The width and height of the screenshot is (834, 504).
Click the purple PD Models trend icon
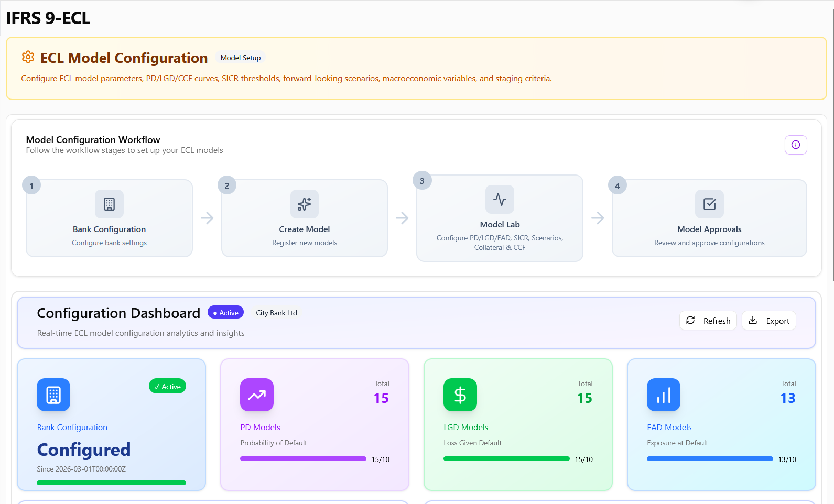pyautogui.click(x=257, y=395)
